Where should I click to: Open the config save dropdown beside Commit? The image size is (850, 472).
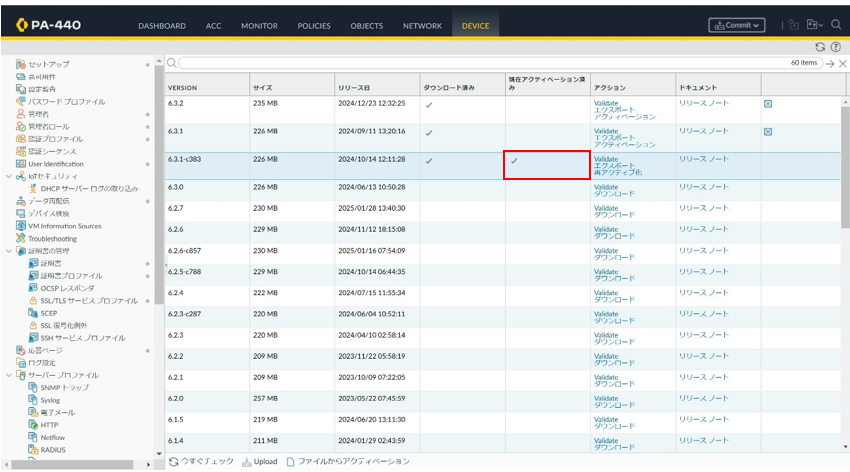pos(815,25)
